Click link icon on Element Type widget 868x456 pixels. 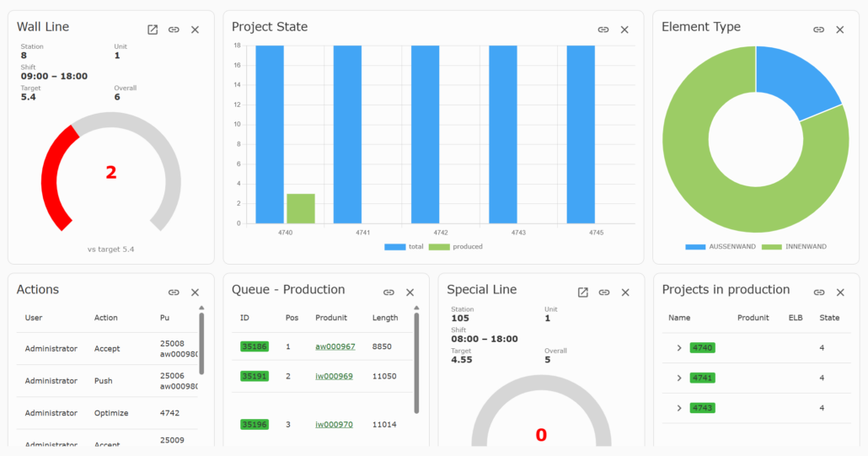click(x=819, y=30)
